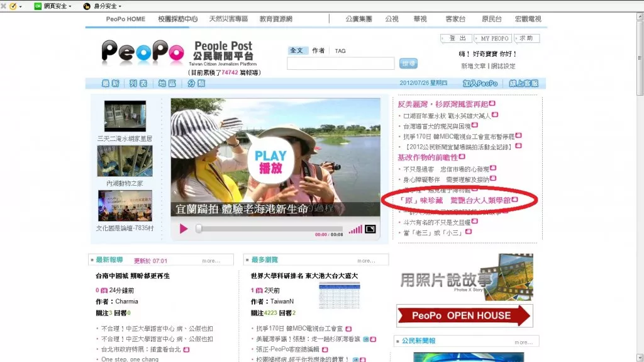The height and width of the screenshot is (362, 644).
Task: Open the 身分安全 dropdown in toolbar
Action: coord(103,6)
